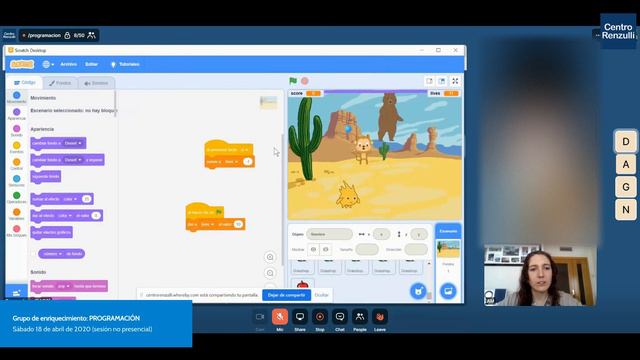Open the 'número' dropdown in fondo reporter
Viewport: 640px width, 360px height.
point(53,254)
